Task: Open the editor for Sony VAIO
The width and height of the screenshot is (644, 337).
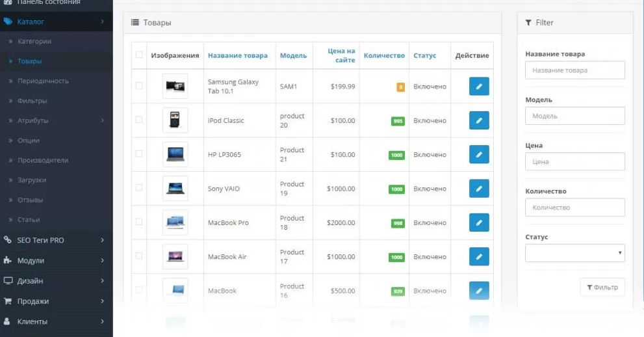Action: [479, 189]
